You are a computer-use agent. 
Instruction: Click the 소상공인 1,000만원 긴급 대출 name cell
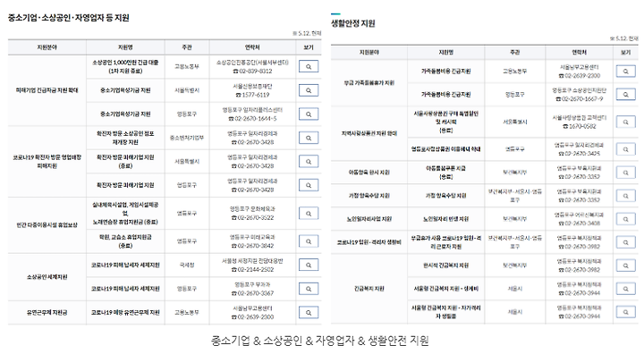[125, 66]
